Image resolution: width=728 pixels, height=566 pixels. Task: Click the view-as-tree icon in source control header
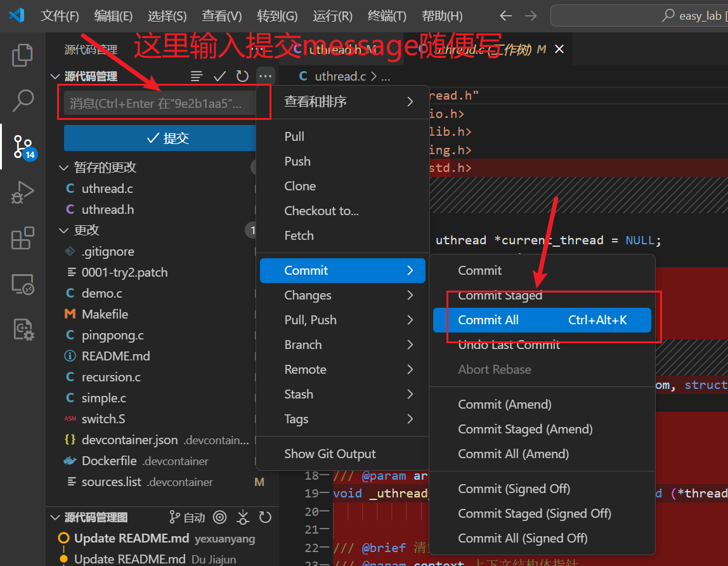click(197, 76)
